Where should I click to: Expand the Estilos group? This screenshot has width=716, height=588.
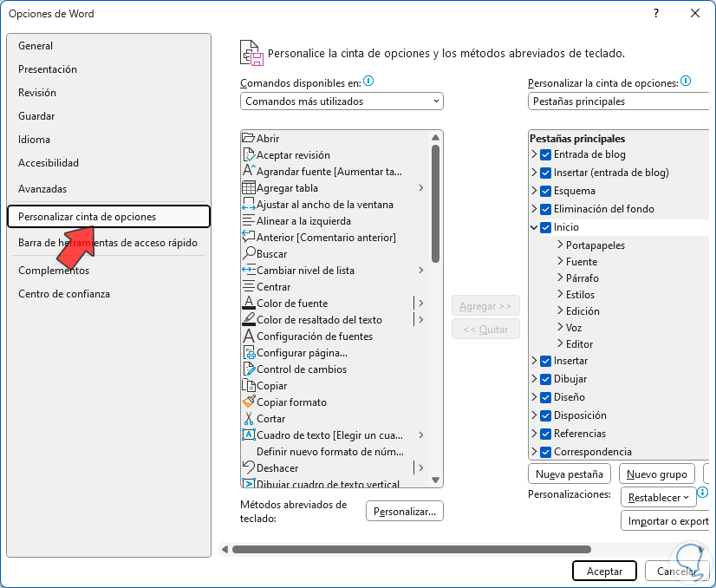point(560,294)
